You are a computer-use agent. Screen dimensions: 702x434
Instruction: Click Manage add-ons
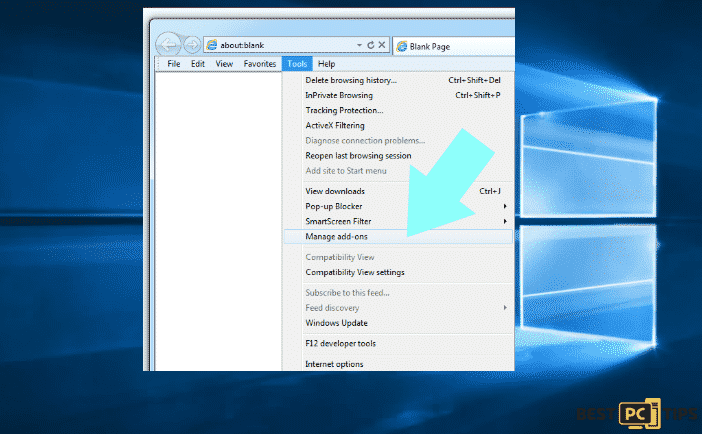tap(398, 236)
